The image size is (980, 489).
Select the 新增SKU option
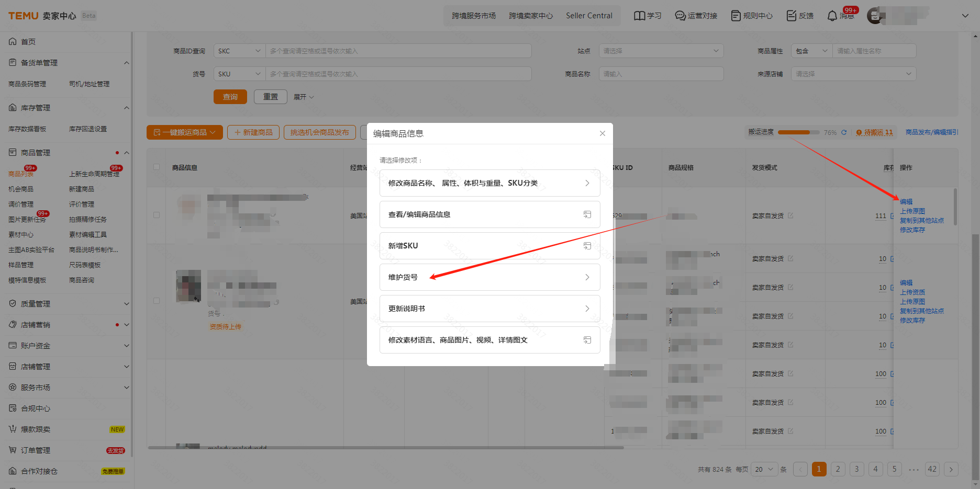pyautogui.click(x=489, y=246)
